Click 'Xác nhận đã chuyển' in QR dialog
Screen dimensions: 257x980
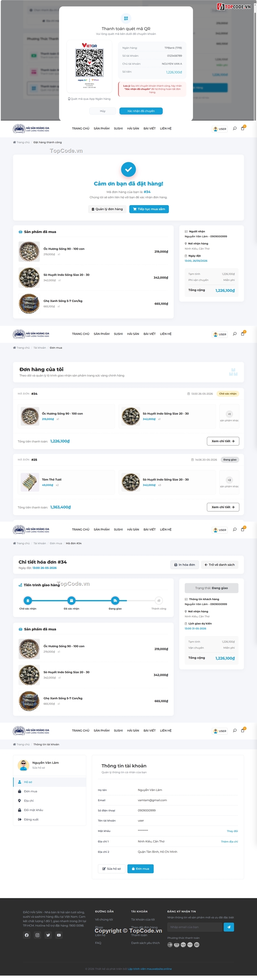[x=141, y=111]
